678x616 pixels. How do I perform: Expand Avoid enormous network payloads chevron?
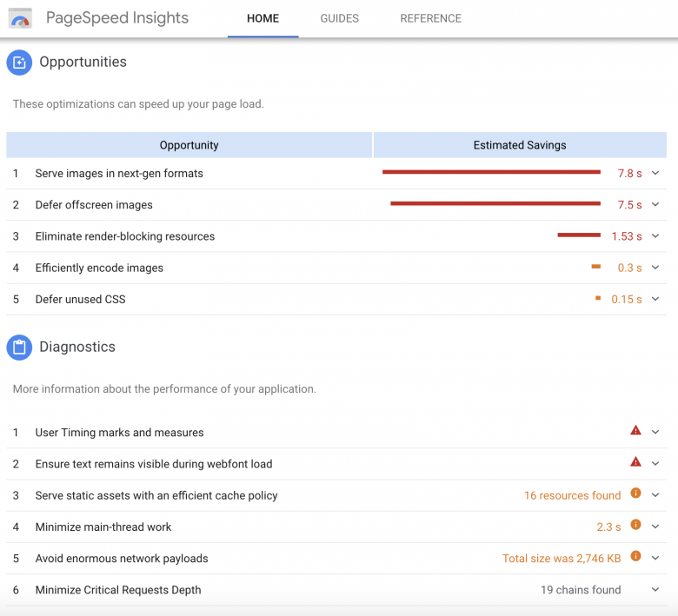click(x=655, y=558)
